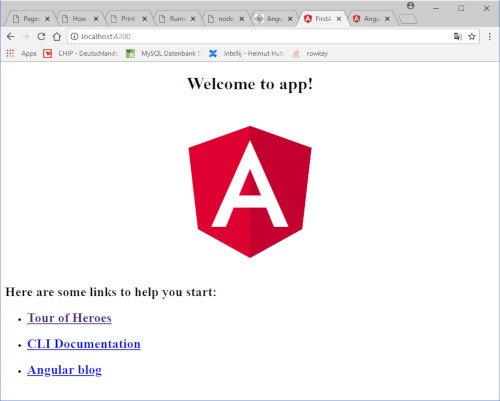Screen dimensions: 500x401
Task: Open the CLI Documentation link
Action: pos(84,344)
